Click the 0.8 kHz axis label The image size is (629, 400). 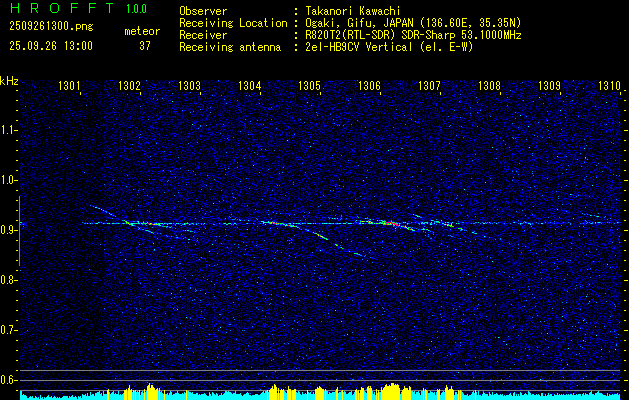click(x=7, y=280)
